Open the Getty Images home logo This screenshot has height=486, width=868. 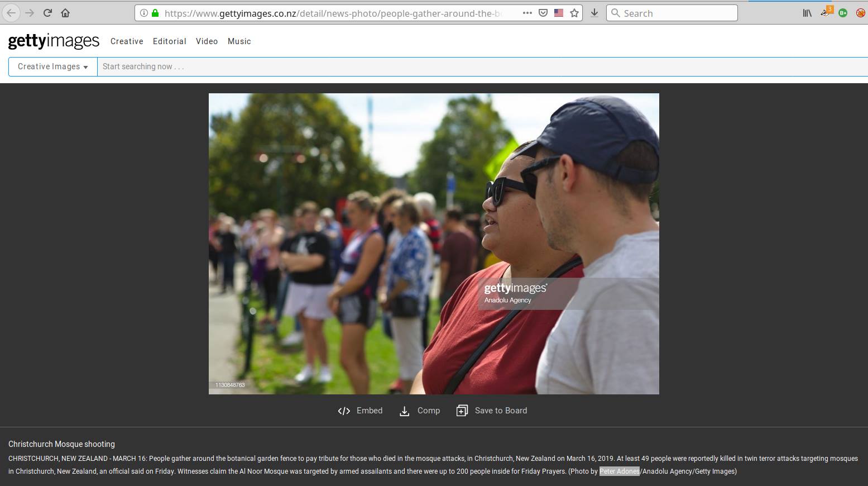[54, 41]
